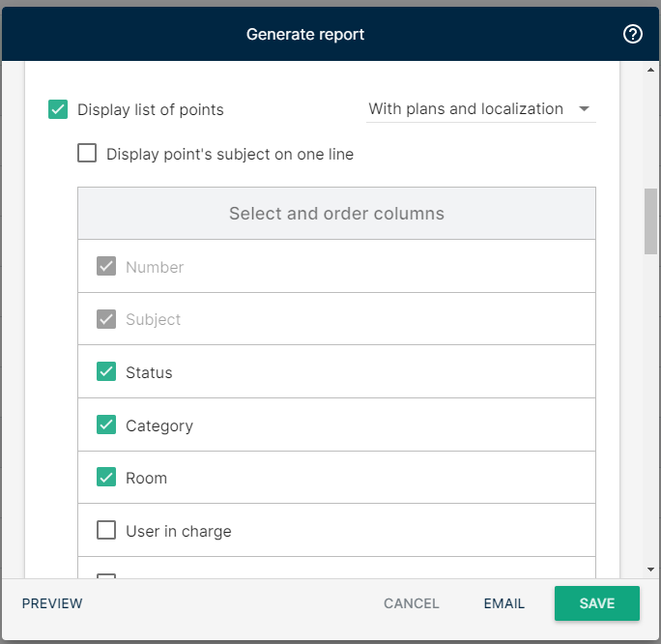This screenshot has height=644, width=661.
Task: Click the scrollbar up arrow
Action: pos(650,70)
